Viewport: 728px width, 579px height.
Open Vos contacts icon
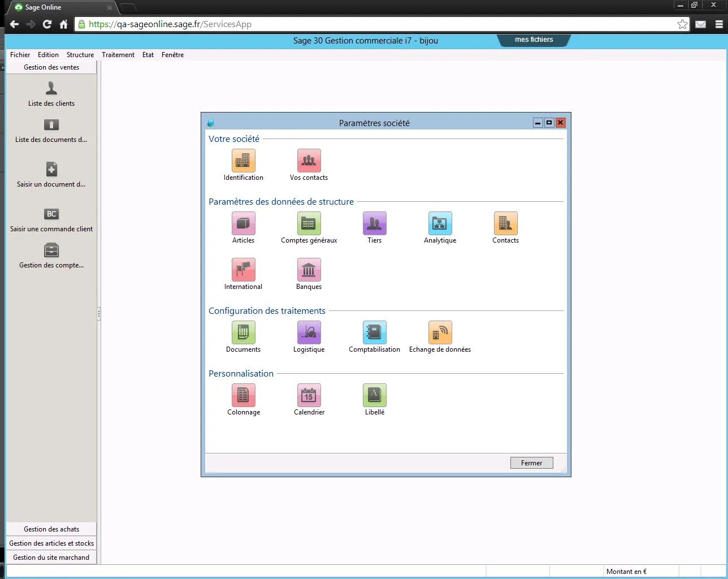309,161
